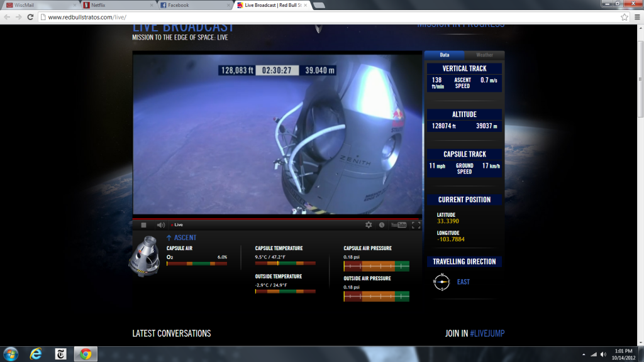Close the Live Broadcast browser tab
The width and height of the screenshot is (644, 362).
(x=305, y=5)
